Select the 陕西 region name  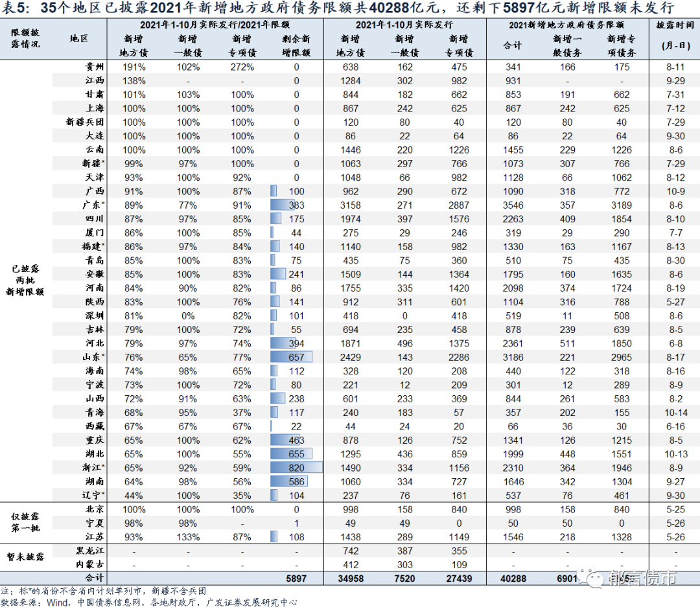pos(95,302)
